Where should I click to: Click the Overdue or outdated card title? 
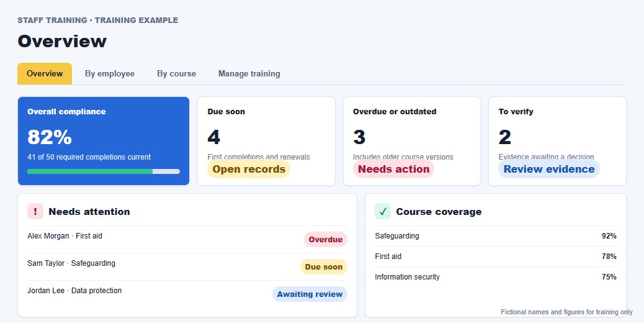(395, 111)
